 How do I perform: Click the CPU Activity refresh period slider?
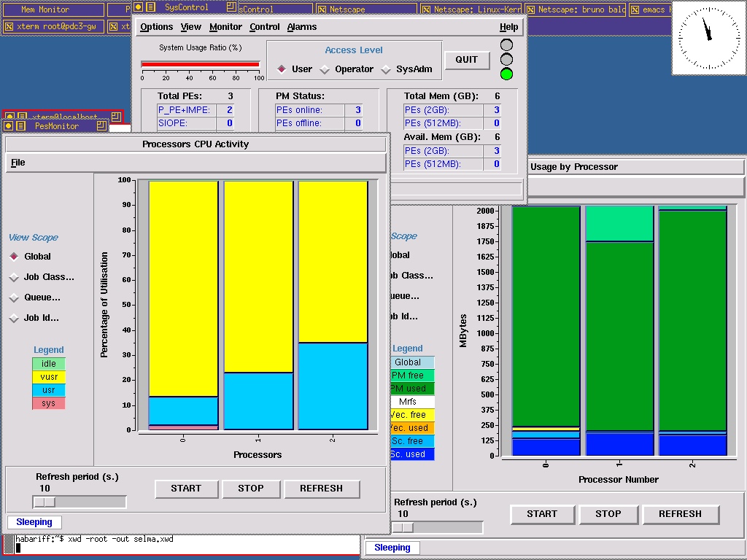[79, 502]
